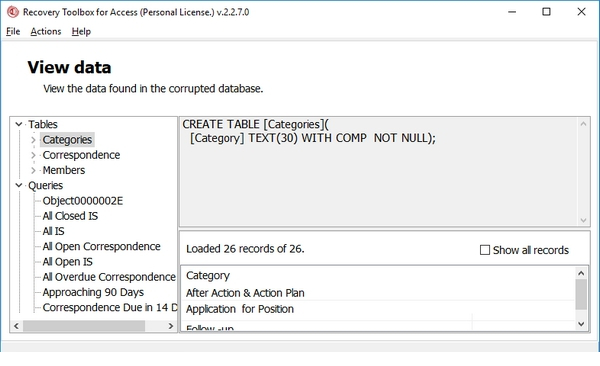The height and width of the screenshot is (366, 600).
Task: Minimize the Recovery Toolbox window
Action: coord(512,12)
